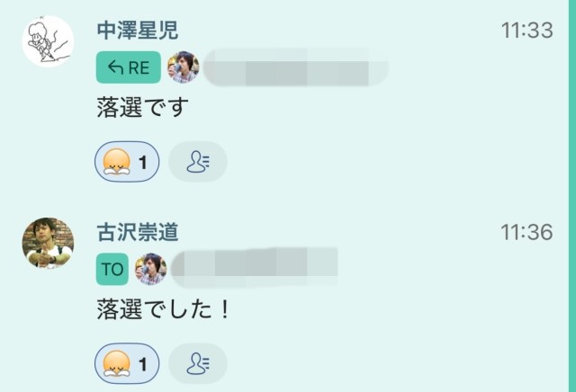This screenshot has width=576, height=392.
Task: Click blurred recipient name after TO badge
Action: pyautogui.click(x=254, y=268)
